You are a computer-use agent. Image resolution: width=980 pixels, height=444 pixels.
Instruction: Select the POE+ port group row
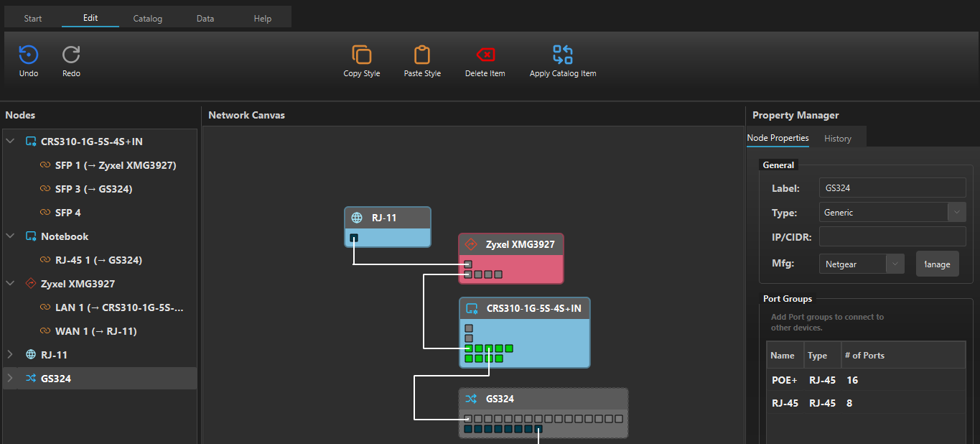[866, 380]
